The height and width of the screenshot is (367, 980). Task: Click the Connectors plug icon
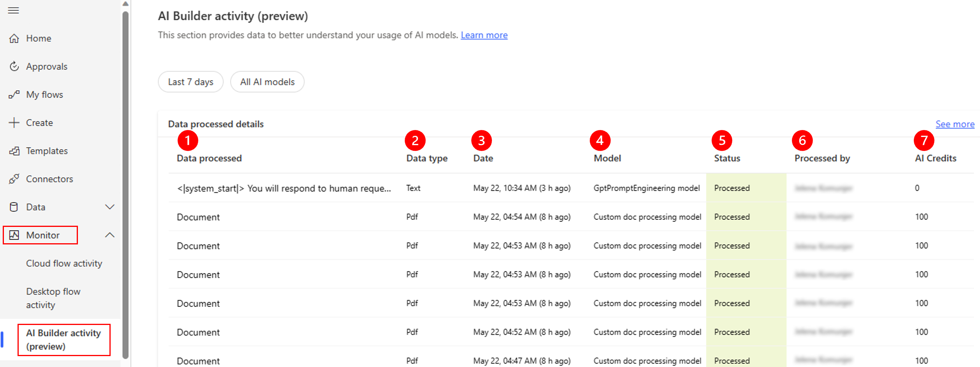14,179
